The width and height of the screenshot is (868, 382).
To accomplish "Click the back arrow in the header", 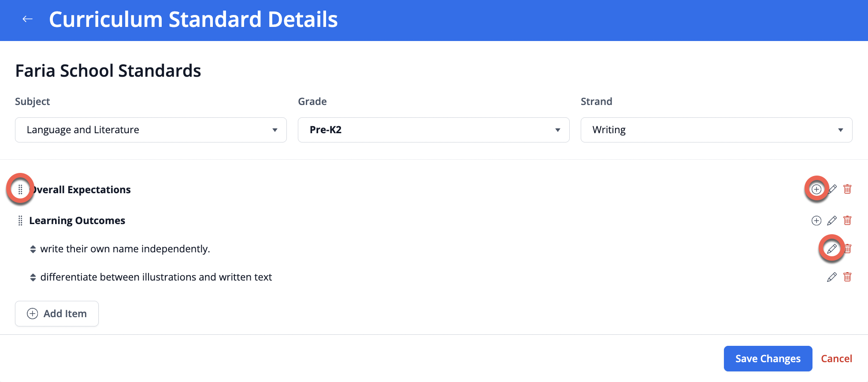I will (28, 19).
